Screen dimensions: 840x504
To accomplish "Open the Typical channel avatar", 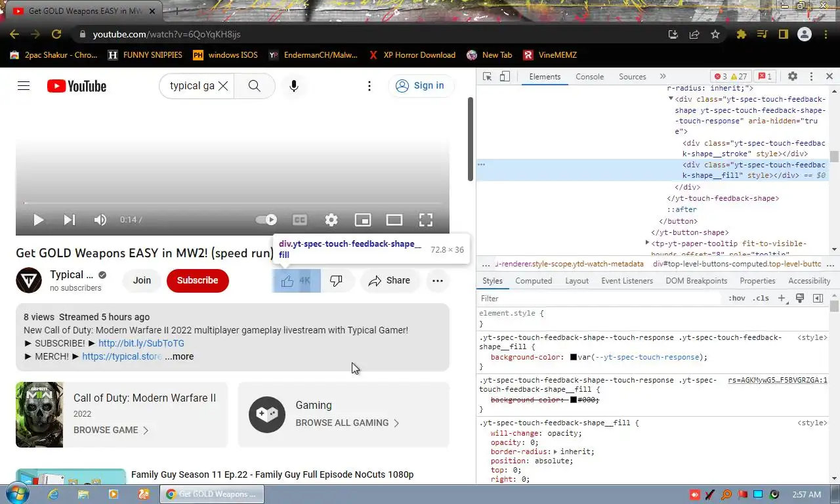I will 29,281.
